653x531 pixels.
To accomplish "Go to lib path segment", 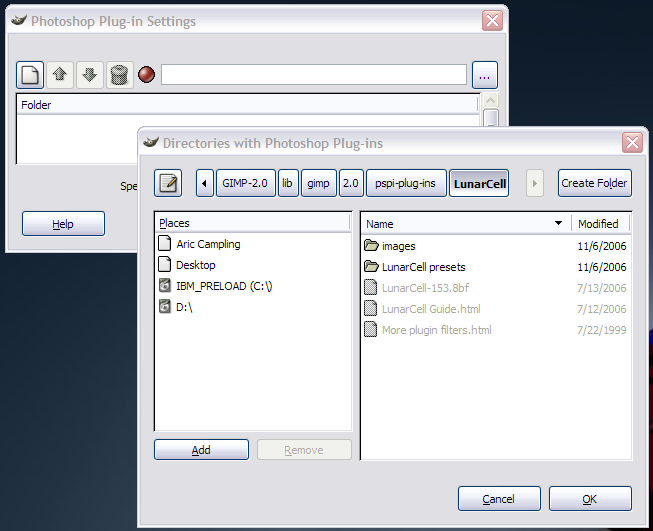I will (x=288, y=183).
